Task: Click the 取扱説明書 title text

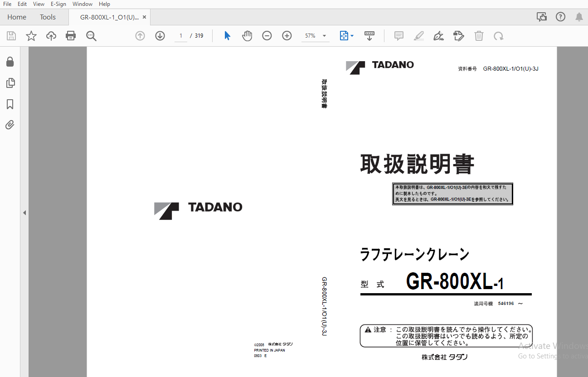Action: (x=417, y=164)
